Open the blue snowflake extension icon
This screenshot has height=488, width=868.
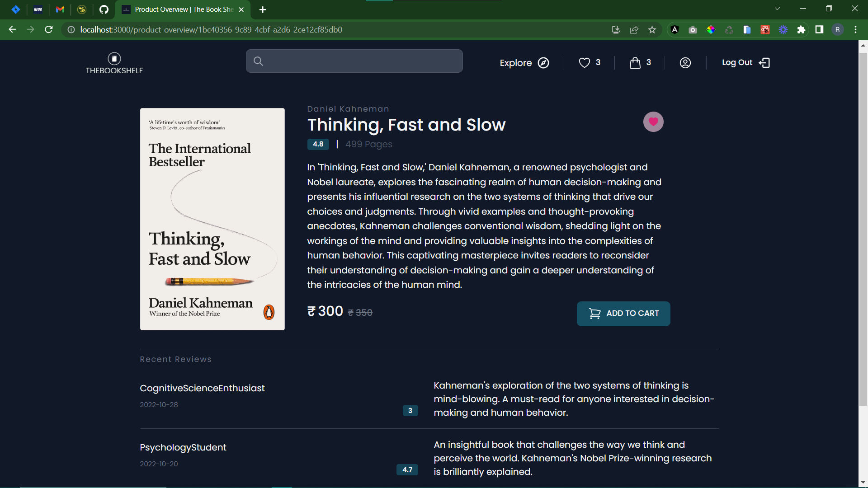pos(783,30)
